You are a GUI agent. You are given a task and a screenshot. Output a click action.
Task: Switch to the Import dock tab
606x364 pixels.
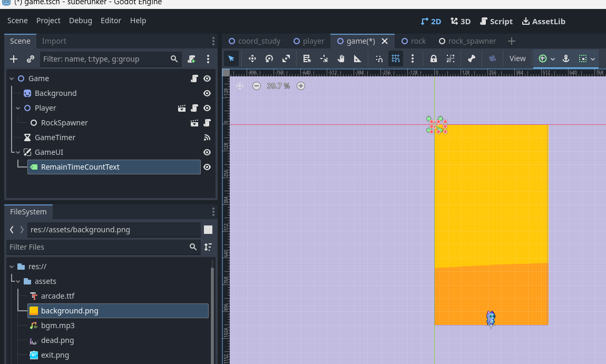pyautogui.click(x=54, y=41)
